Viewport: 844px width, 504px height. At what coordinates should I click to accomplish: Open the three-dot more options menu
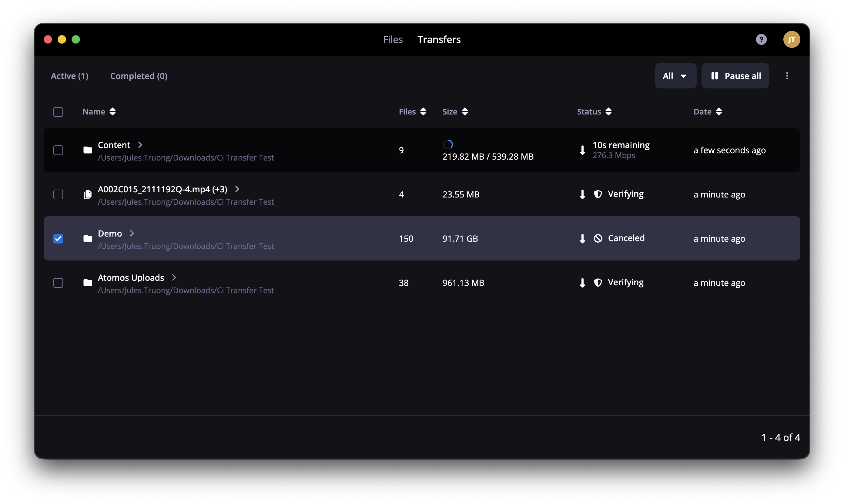tap(787, 76)
